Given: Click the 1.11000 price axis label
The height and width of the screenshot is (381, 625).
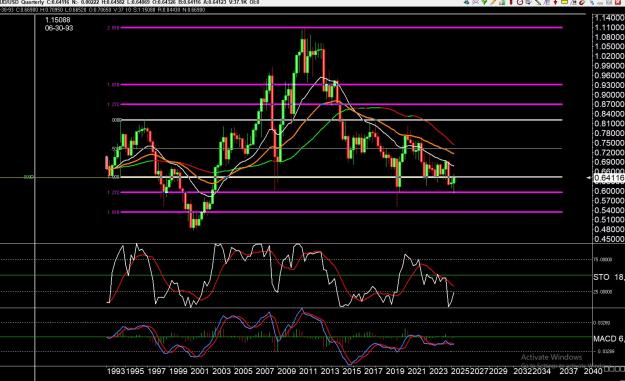Looking at the screenshot, I should click(x=609, y=27).
